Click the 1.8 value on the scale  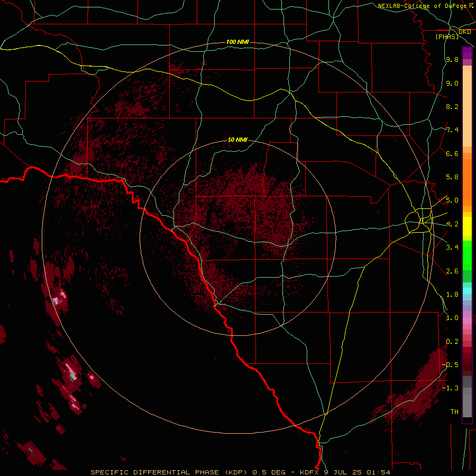(452, 295)
